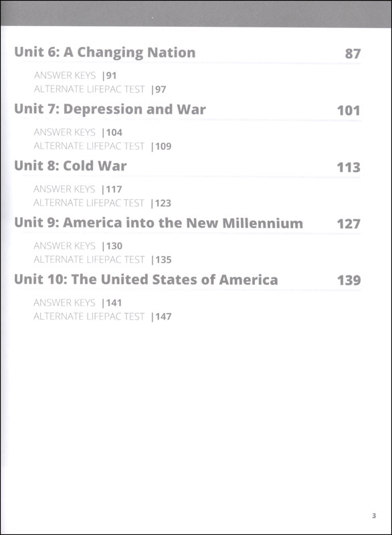392x535 pixels.
Task: Click the Unit 7: Depression and War heading
Action: click(x=110, y=110)
